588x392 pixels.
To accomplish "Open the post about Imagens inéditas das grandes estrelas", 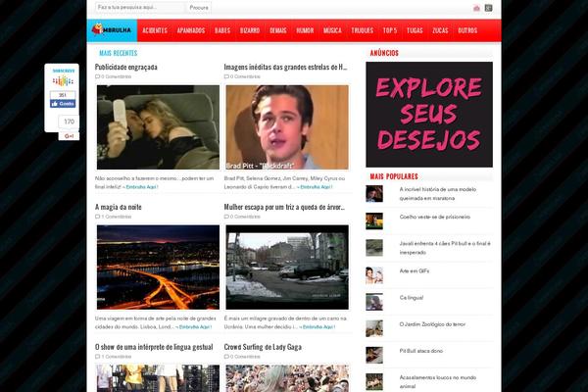I will [285, 68].
